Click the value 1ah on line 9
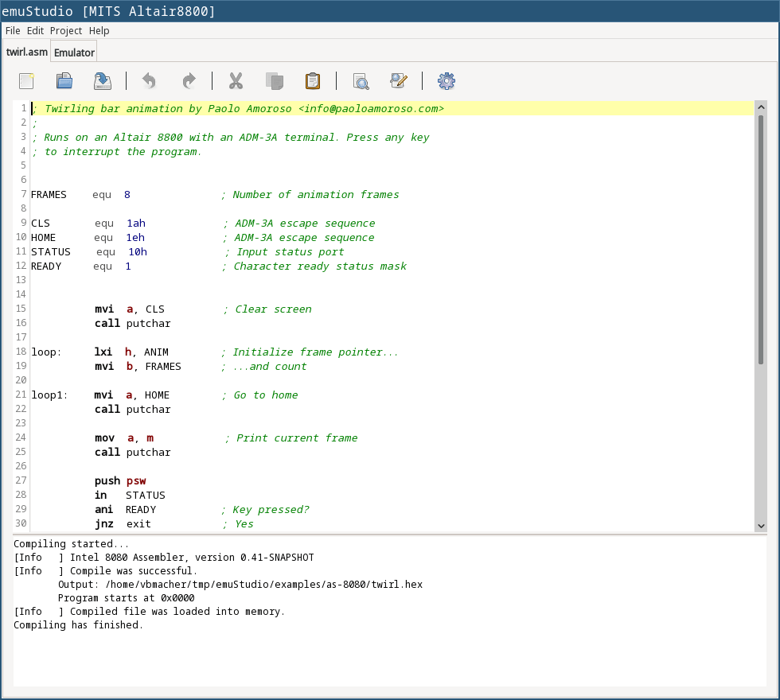This screenshot has height=700, width=780. (x=136, y=224)
